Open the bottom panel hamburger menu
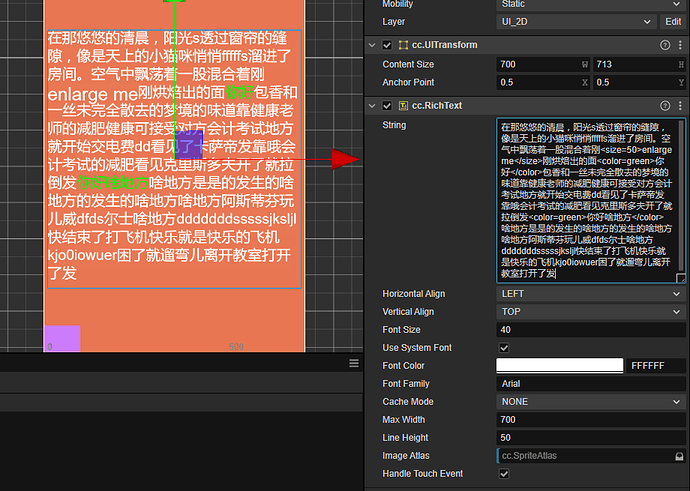Screen dimensions: 690x491 [354, 363]
